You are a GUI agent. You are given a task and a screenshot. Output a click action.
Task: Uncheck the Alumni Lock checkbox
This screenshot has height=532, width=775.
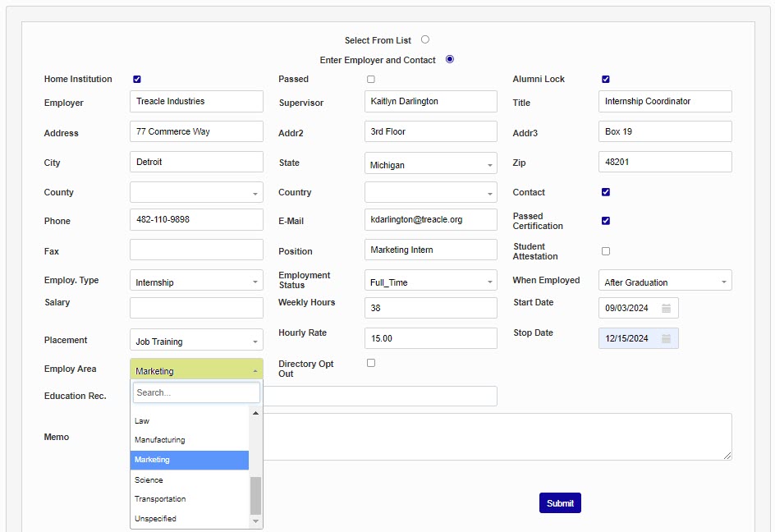tap(606, 80)
